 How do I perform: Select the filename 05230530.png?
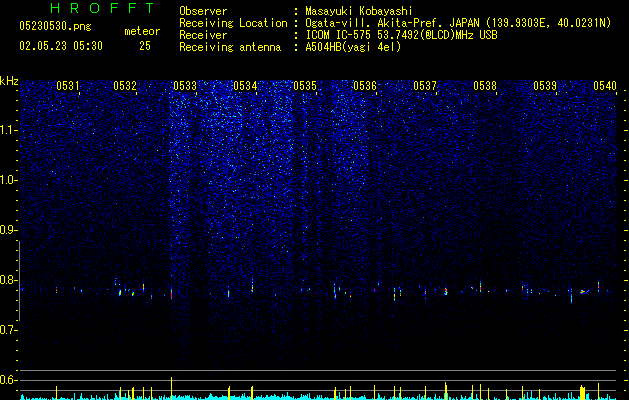[55, 26]
